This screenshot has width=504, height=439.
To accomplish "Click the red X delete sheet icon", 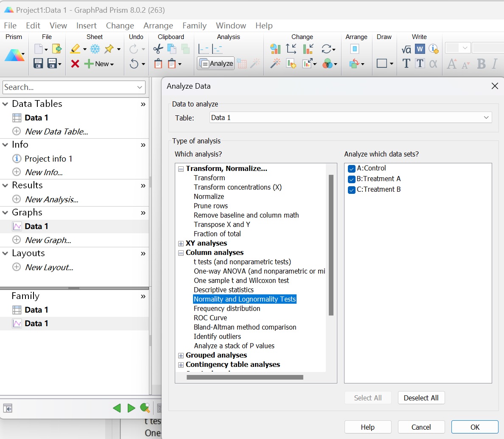I will (x=75, y=64).
